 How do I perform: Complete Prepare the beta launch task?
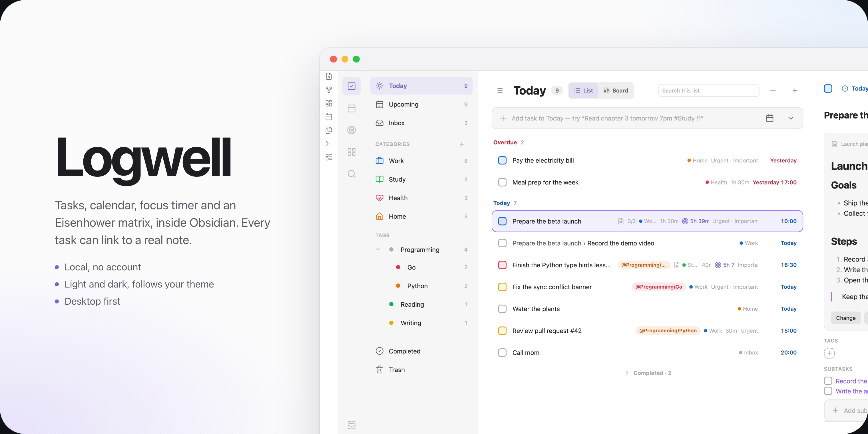[x=502, y=221]
